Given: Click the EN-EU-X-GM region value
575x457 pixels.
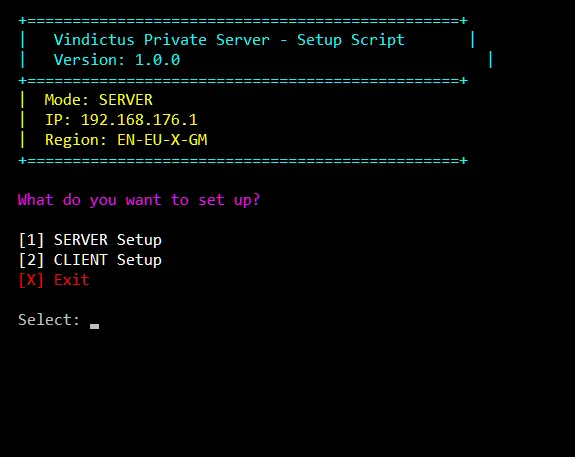Looking at the screenshot, I should 162,140.
